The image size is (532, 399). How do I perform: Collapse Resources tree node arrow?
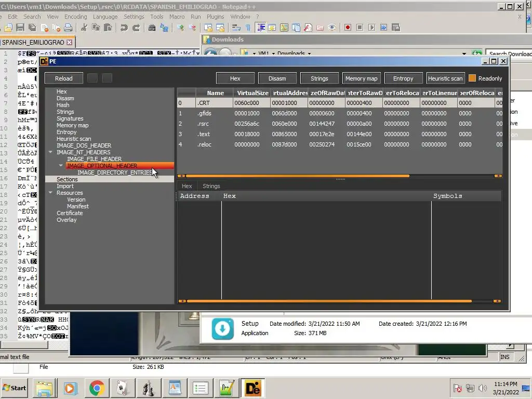(50, 193)
